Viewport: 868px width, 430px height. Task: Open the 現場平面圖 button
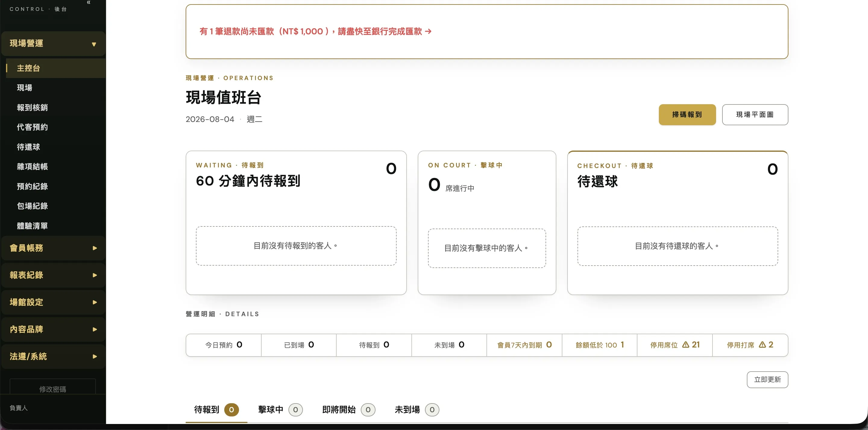pyautogui.click(x=755, y=115)
